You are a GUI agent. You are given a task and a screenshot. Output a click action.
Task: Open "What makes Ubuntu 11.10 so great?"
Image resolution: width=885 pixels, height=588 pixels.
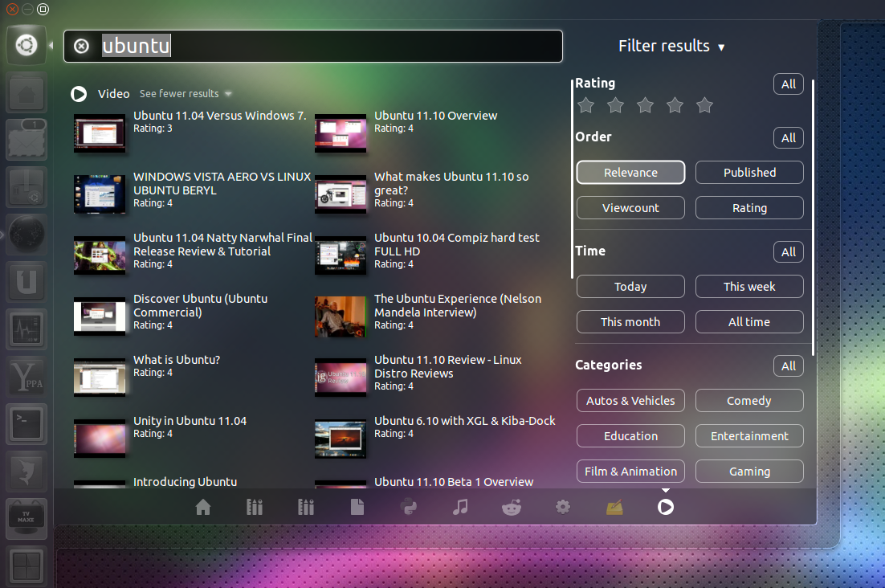click(451, 183)
